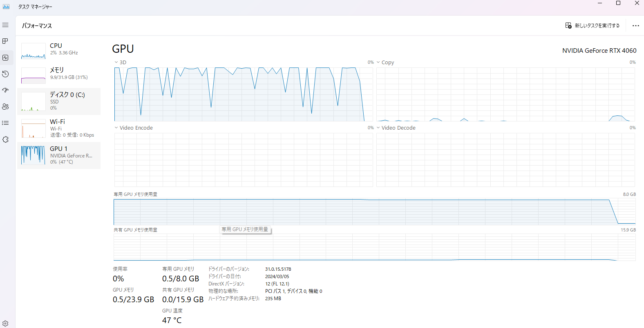Screen dimensions: 644x328
Task: Select the GPU 1 performance entry
Action: pos(59,155)
